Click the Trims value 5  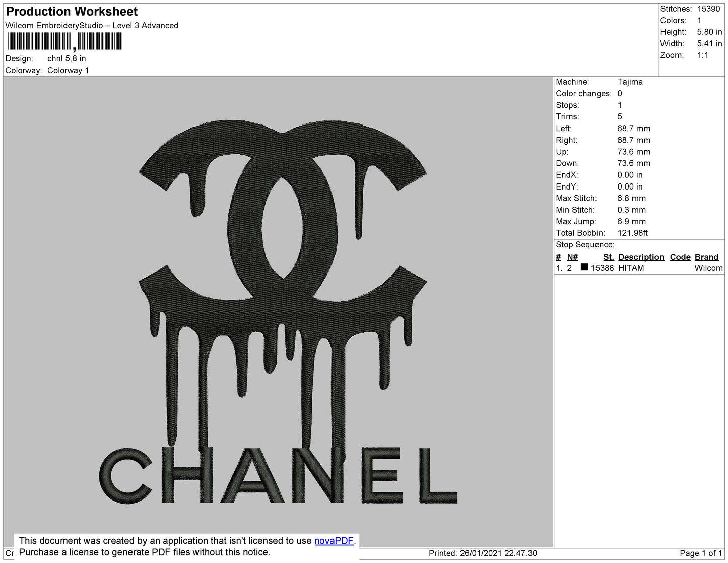[x=620, y=116]
